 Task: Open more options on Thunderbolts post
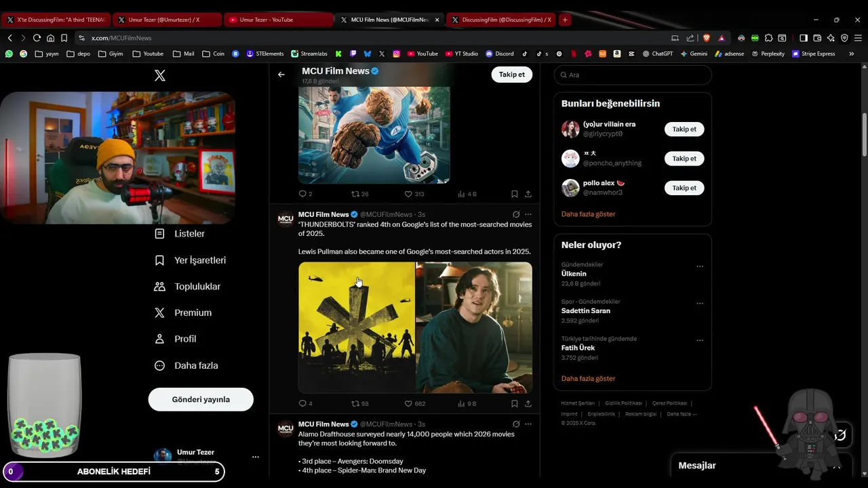pos(528,214)
